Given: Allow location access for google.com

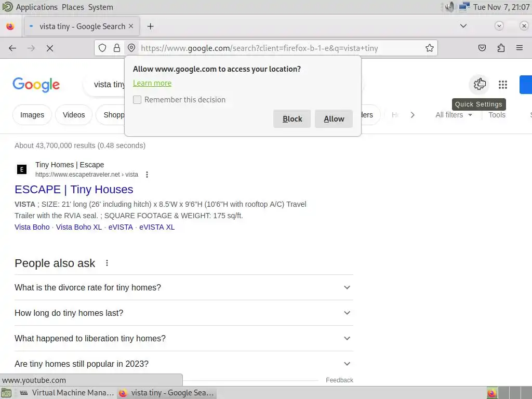Looking at the screenshot, I should click(x=334, y=119).
